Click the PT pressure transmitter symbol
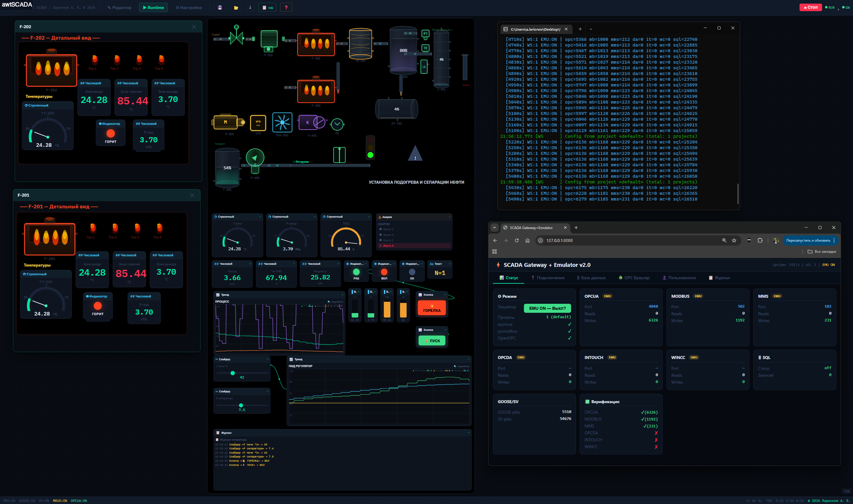This screenshot has width=853, height=504. coord(425,34)
